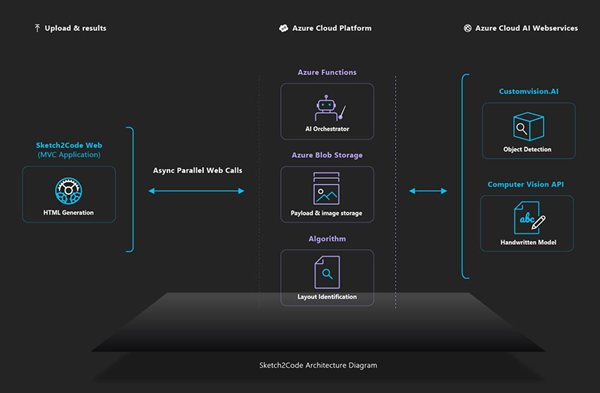The height and width of the screenshot is (393, 600).
Task: Click the Async Parallel Web Calls arrow
Action: pyautogui.click(x=196, y=191)
